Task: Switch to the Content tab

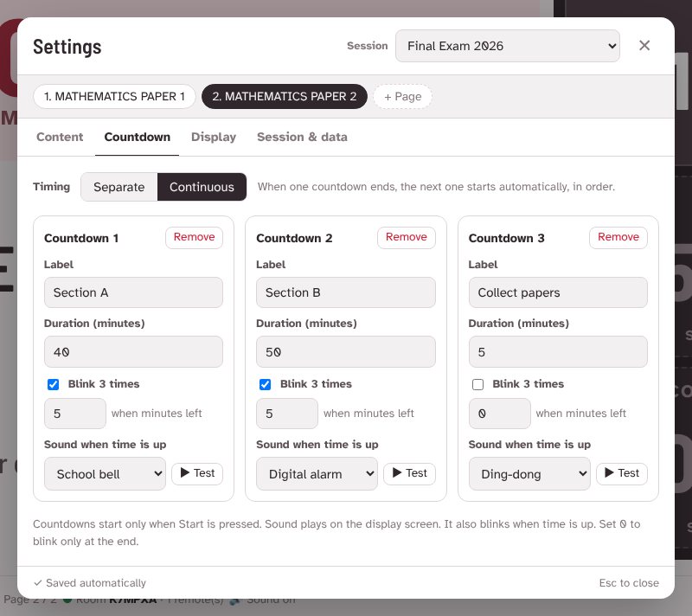Action: coord(60,137)
